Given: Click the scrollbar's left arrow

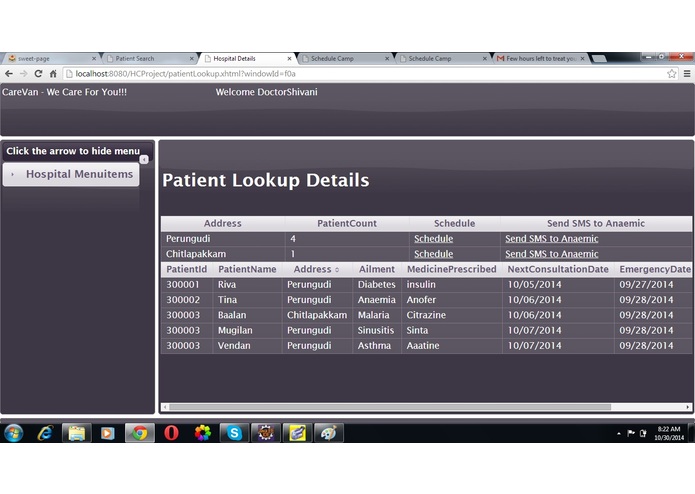Looking at the screenshot, I should (165, 407).
